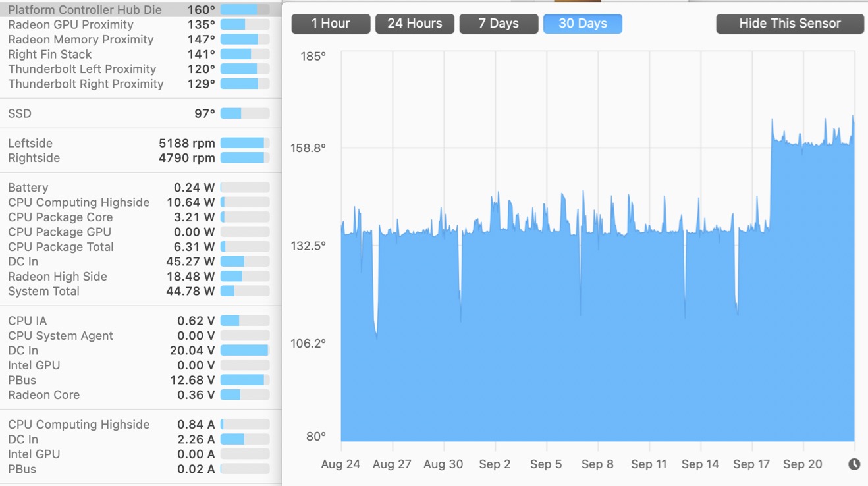This screenshot has height=486, width=868.
Task: Switch graph to 24 Hours view
Action: (x=414, y=24)
